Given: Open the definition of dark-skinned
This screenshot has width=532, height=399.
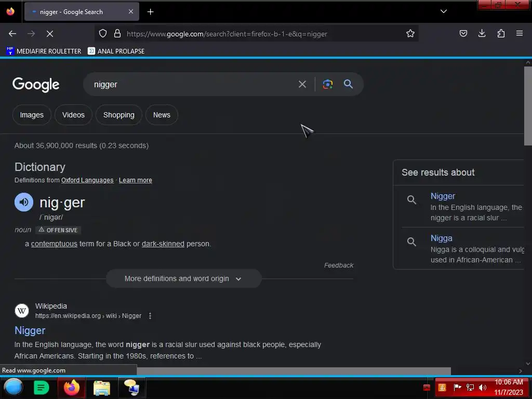Looking at the screenshot, I should point(163,244).
